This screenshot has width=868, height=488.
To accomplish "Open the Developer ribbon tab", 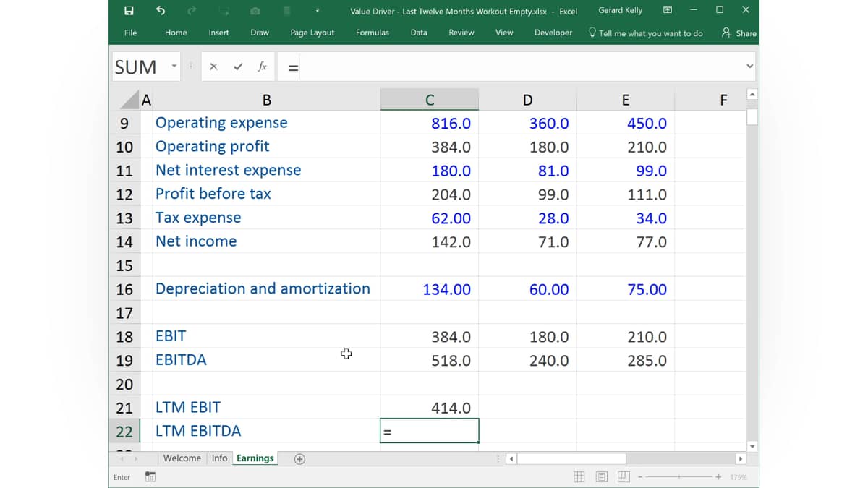I will 553,33.
